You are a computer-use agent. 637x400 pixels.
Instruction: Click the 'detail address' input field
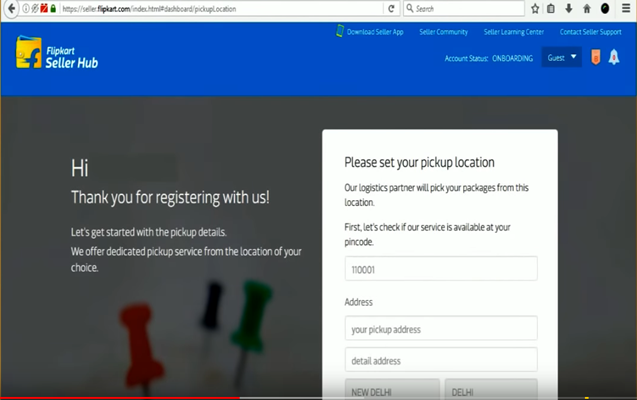tap(440, 360)
